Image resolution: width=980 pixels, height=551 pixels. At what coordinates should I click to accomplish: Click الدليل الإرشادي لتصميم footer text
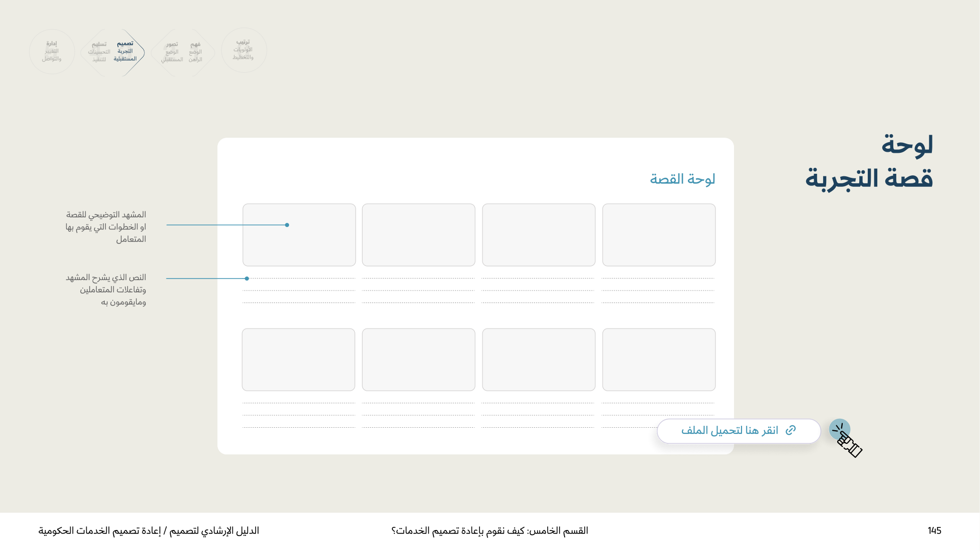coord(149,530)
